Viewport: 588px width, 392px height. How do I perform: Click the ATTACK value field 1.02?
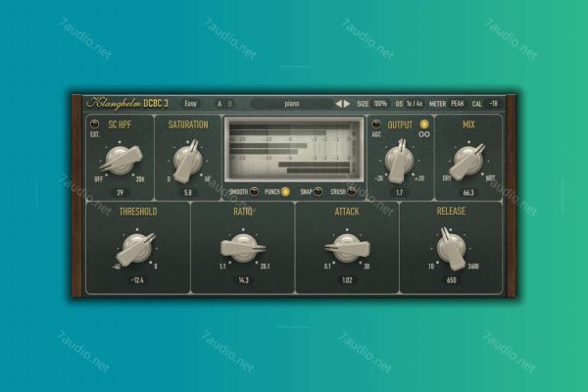347,280
